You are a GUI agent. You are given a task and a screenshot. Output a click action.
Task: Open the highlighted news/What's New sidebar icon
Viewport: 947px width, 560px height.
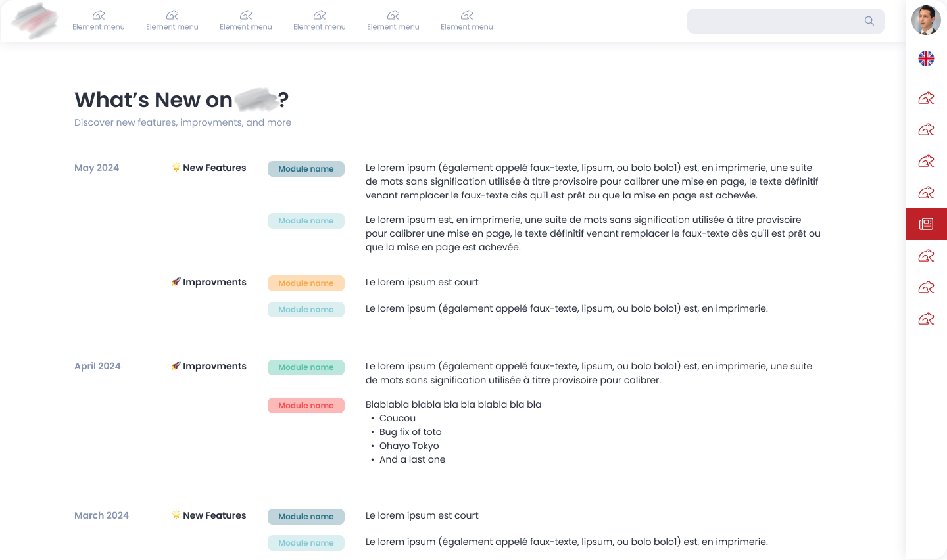[x=926, y=223]
